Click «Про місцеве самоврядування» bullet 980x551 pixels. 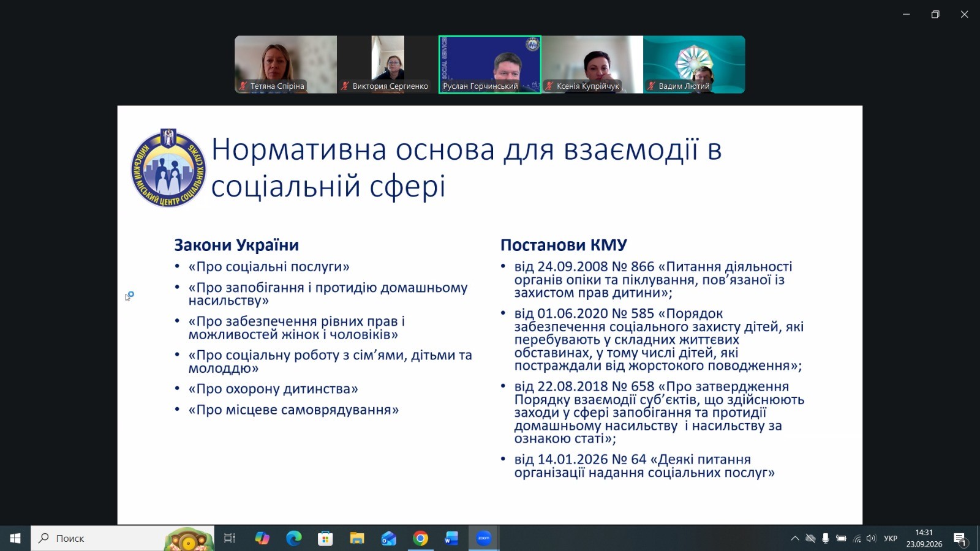[293, 410]
